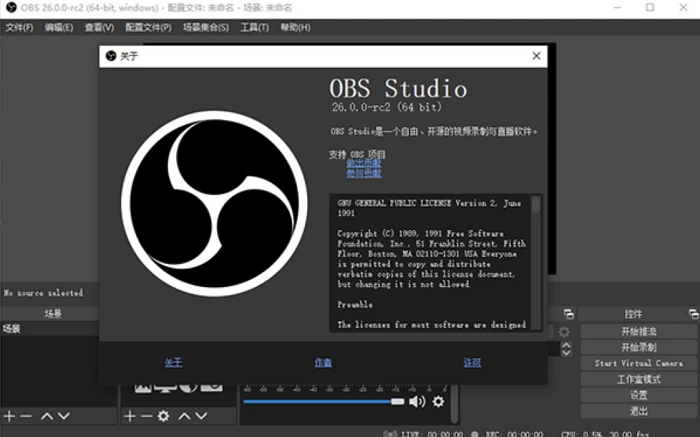Pop out the 控件 dock icon
This screenshot has width=700, height=437.
pyautogui.click(x=693, y=314)
